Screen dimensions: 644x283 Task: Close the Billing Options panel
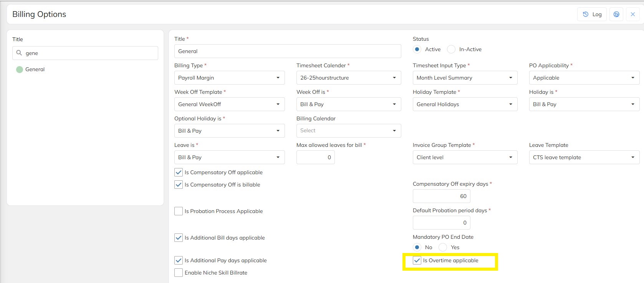coord(633,14)
